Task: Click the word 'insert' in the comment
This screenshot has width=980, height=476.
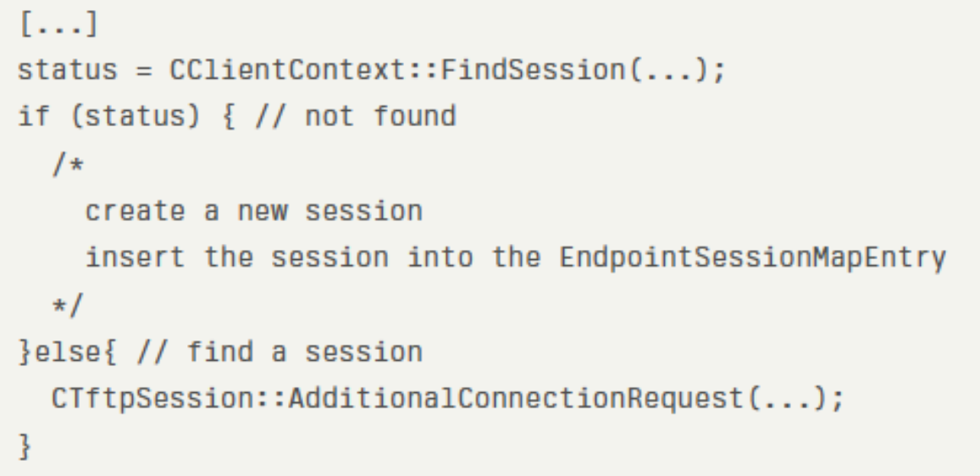Action: tap(135, 258)
